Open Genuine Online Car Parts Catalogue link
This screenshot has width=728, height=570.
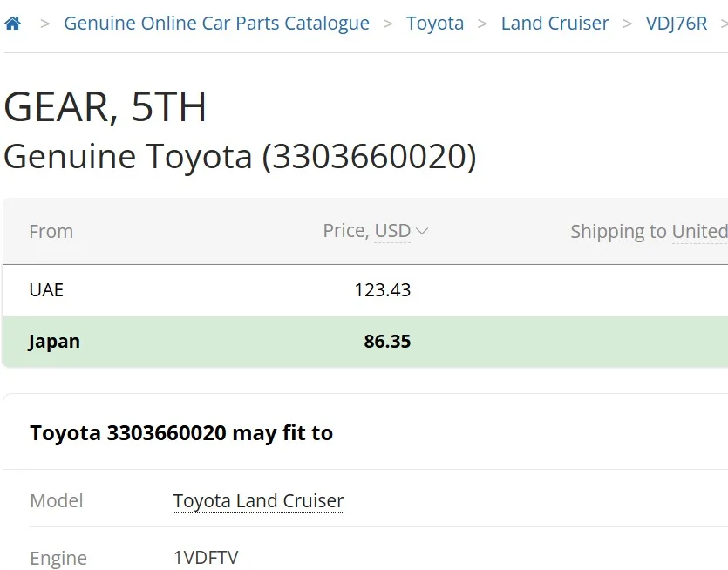[x=216, y=24]
